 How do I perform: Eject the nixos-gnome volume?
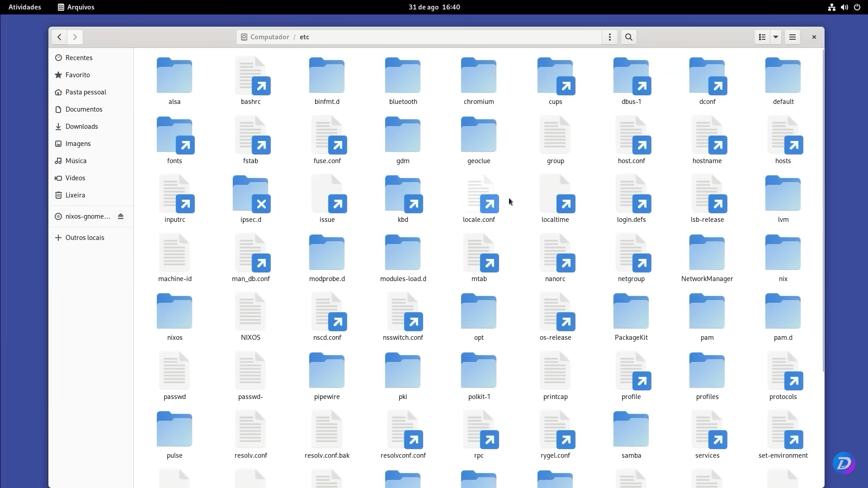(x=120, y=216)
